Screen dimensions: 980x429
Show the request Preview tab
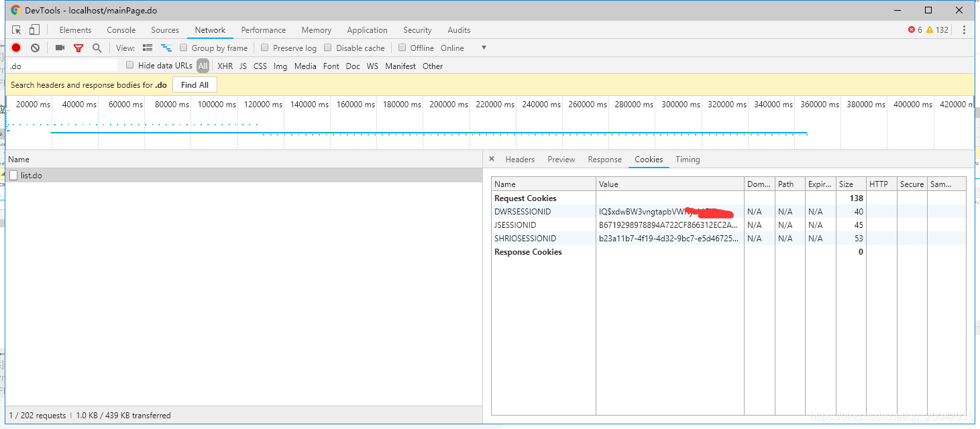(x=561, y=160)
